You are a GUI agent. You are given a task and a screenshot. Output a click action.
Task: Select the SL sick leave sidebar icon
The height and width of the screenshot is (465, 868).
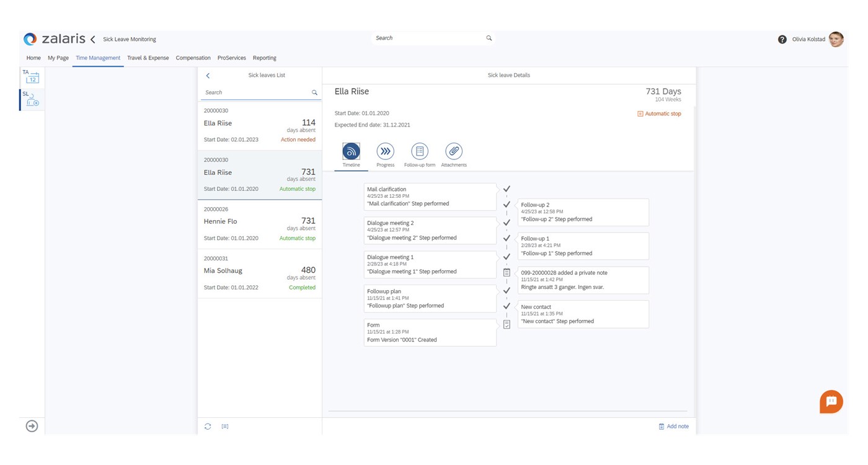32,99
